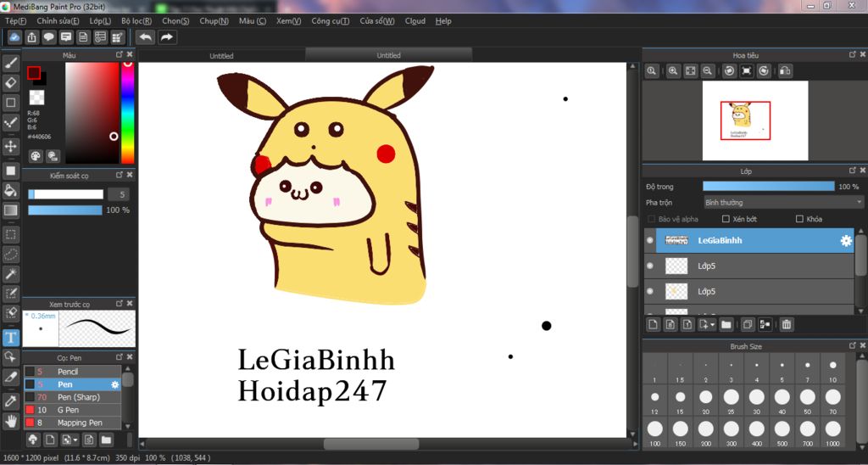
Task: Open the Chỉnh sửa menu
Action: point(58,21)
